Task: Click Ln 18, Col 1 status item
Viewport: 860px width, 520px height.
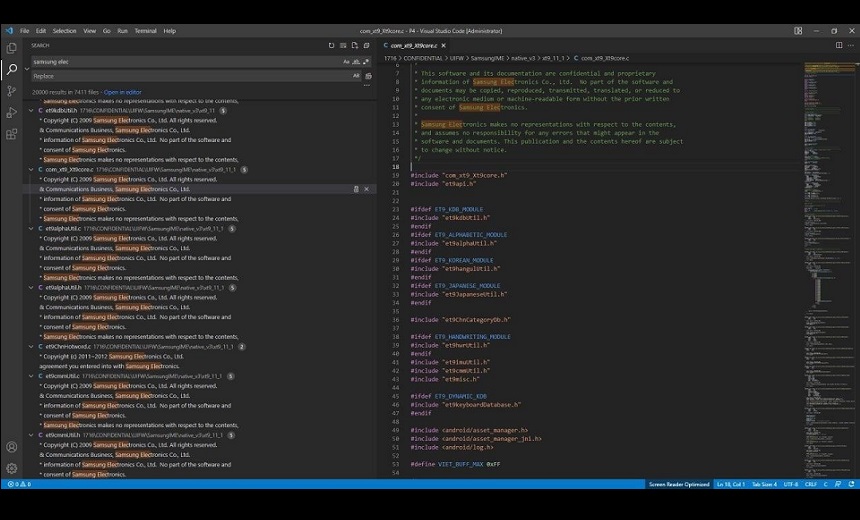Action: point(731,484)
